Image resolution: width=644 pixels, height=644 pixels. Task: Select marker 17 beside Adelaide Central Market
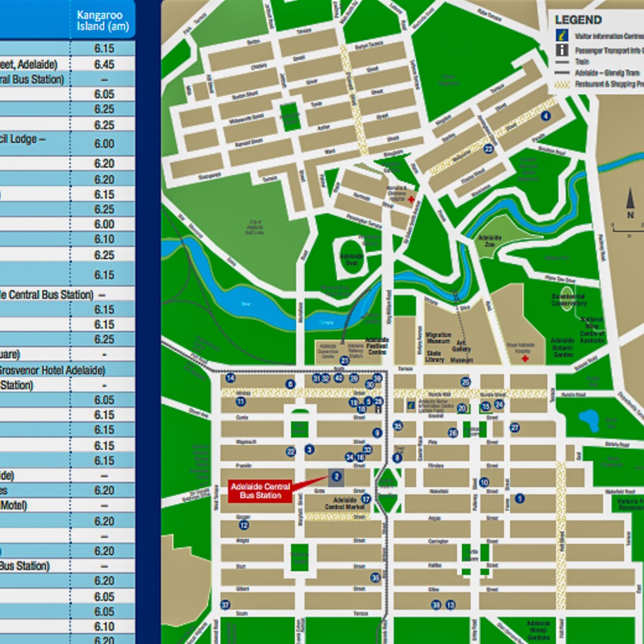point(366,499)
